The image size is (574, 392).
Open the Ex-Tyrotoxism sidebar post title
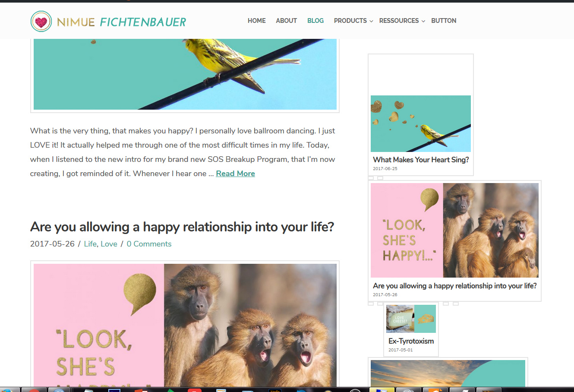411,341
